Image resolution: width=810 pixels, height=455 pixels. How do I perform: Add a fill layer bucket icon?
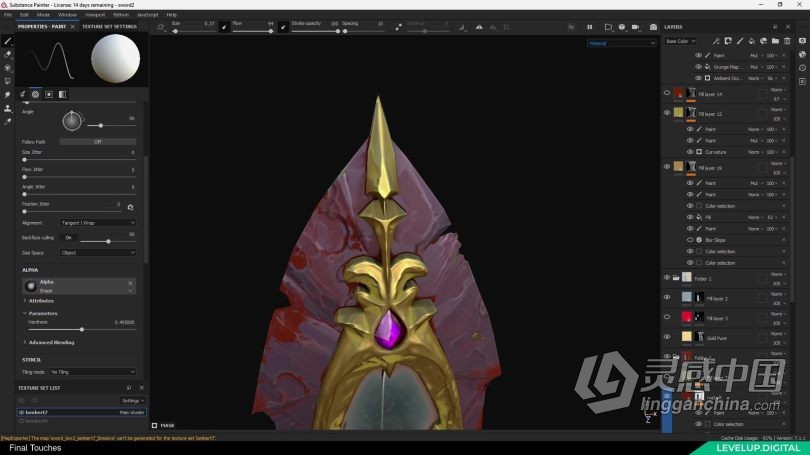click(752, 41)
